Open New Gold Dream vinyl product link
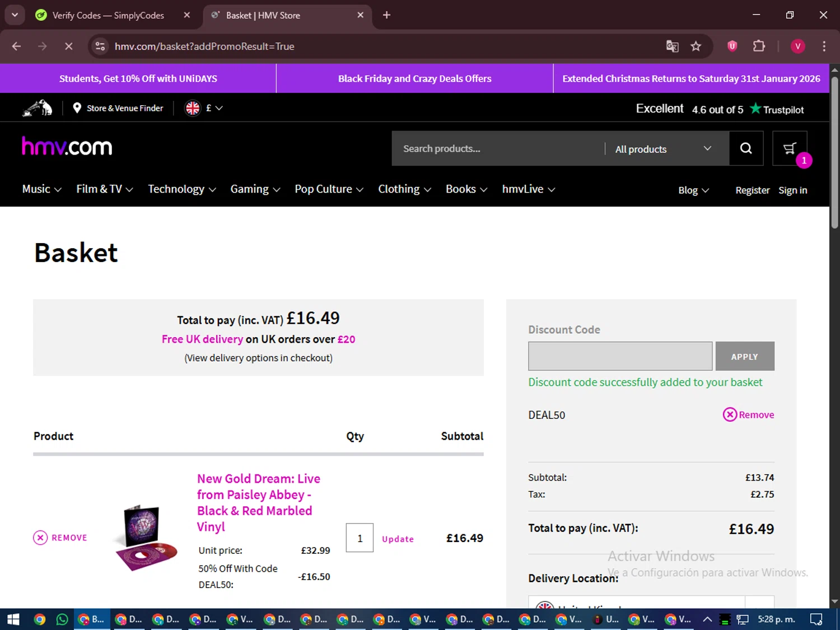Screen dimensions: 840x630 259,502
